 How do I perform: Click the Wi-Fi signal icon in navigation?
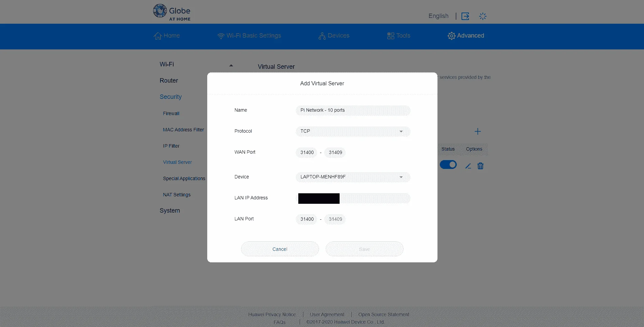click(x=221, y=36)
